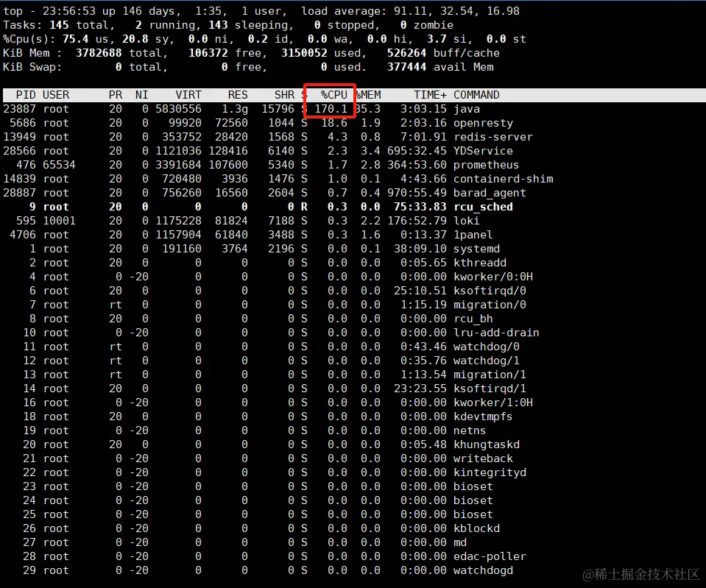The height and width of the screenshot is (588, 706).
Task: Select PID 5686 of openresty
Action: (23, 123)
